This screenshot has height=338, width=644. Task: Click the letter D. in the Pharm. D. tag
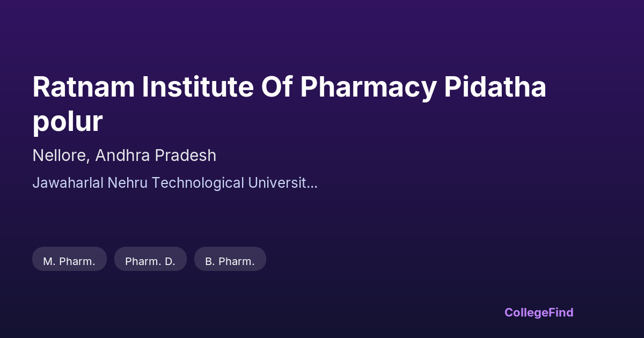coord(170,261)
